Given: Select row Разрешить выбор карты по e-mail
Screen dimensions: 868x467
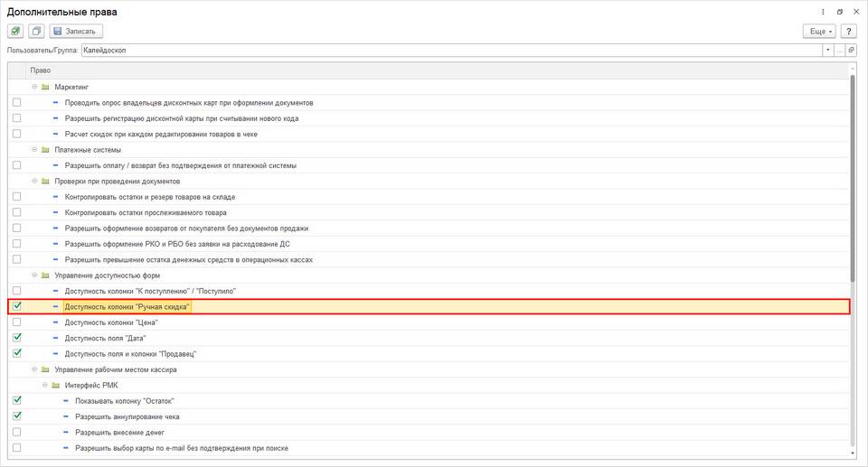Looking at the screenshot, I should [x=429, y=448].
